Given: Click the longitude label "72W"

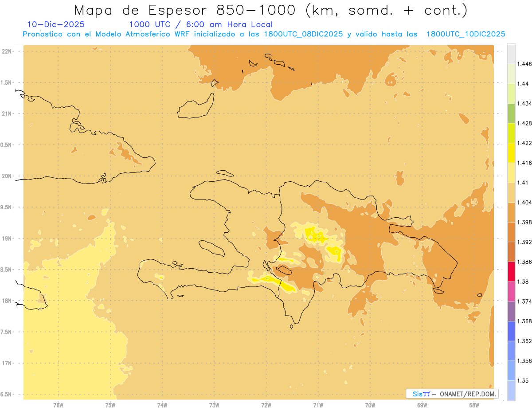Looking at the screenshot, I should (x=266, y=405).
